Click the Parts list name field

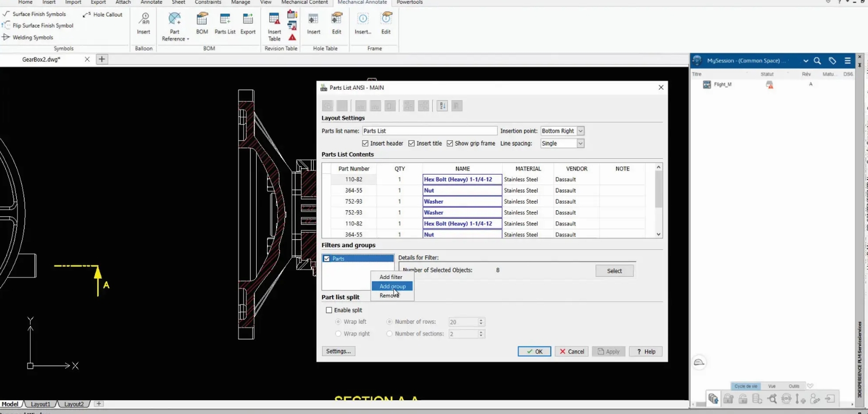click(429, 131)
